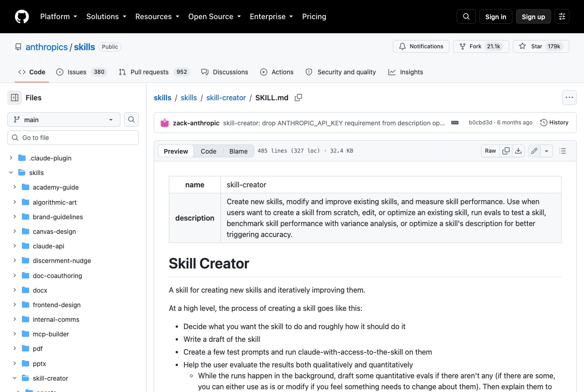Open the commit History link
584x392 pixels.
(x=554, y=123)
